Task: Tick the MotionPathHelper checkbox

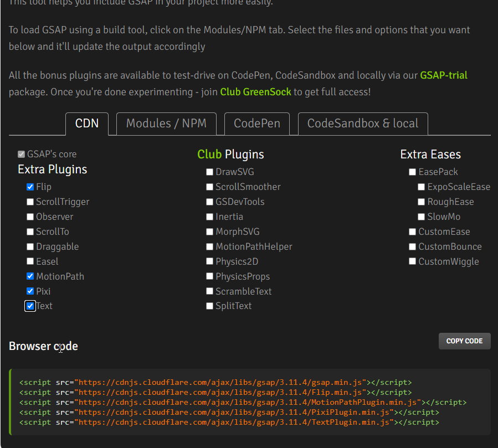Action: [209, 246]
